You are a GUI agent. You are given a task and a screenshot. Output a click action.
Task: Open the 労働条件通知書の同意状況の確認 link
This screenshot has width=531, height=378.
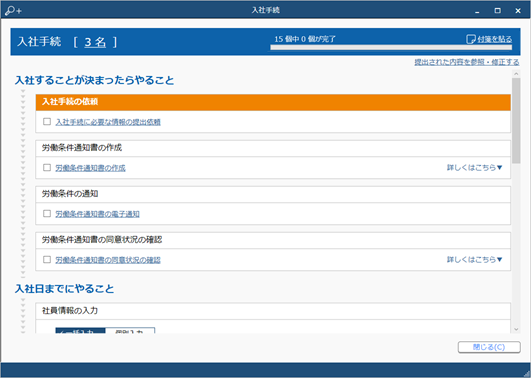(108, 260)
